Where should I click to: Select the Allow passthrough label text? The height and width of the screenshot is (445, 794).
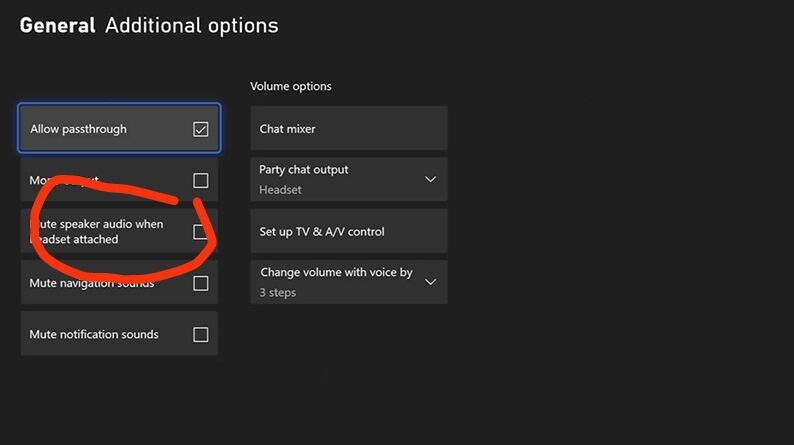(x=78, y=129)
